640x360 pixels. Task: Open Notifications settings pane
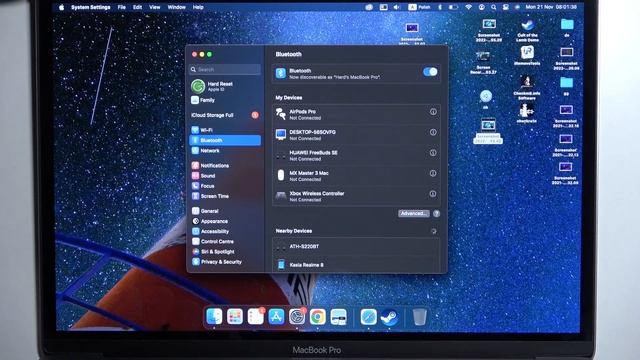click(225, 165)
